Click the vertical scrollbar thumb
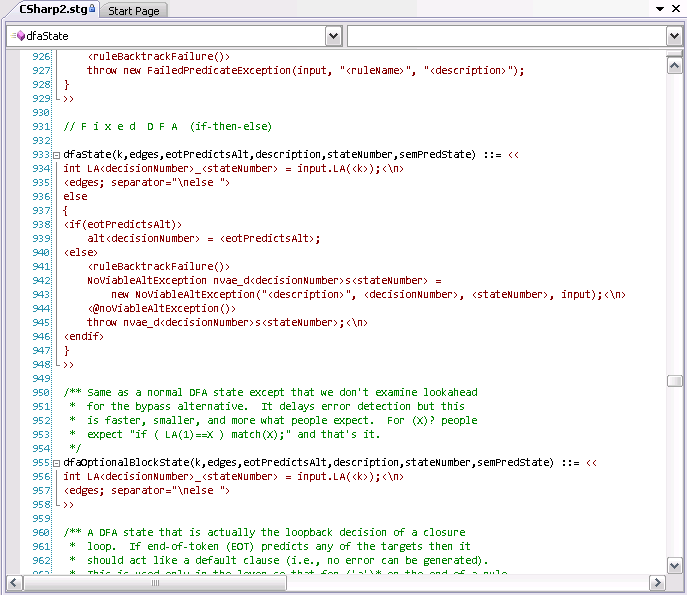Viewport: 687px width, 595px height. (x=675, y=381)
